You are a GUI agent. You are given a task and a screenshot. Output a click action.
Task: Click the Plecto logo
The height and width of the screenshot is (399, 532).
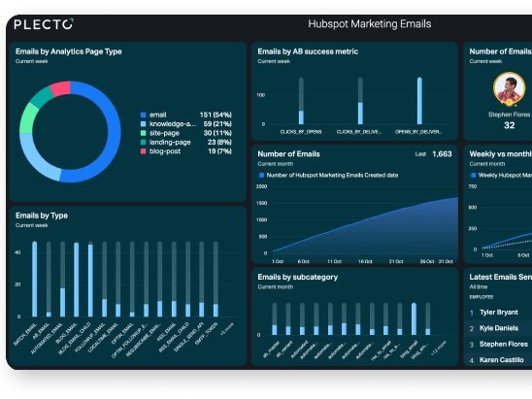(44, 24)
